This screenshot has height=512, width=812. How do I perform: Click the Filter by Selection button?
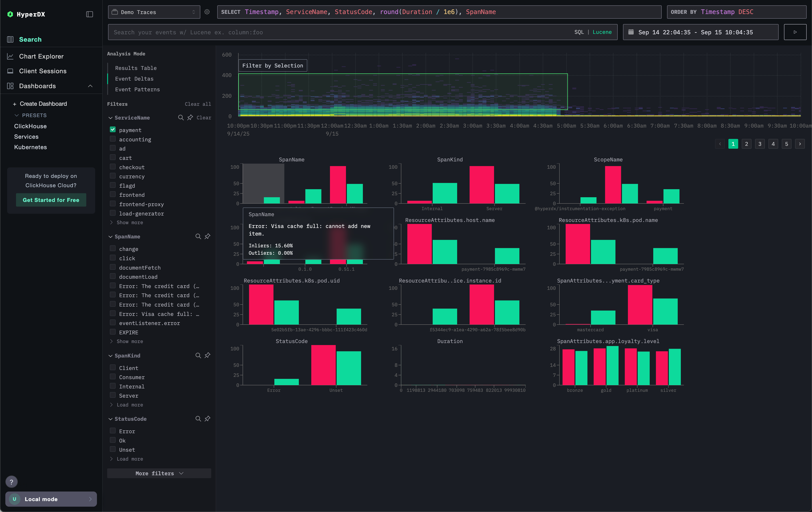(272, 65)
